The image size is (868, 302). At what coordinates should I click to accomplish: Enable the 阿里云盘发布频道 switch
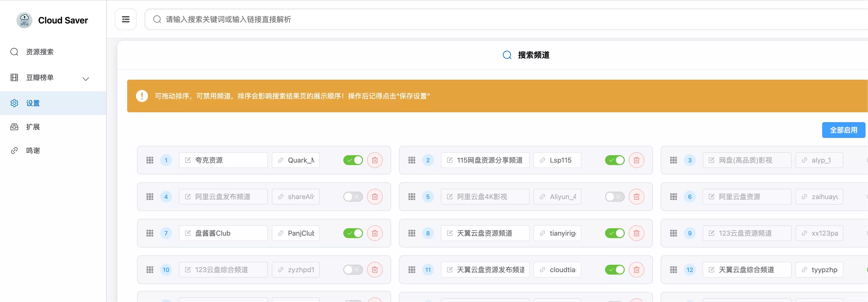point(353,197)
